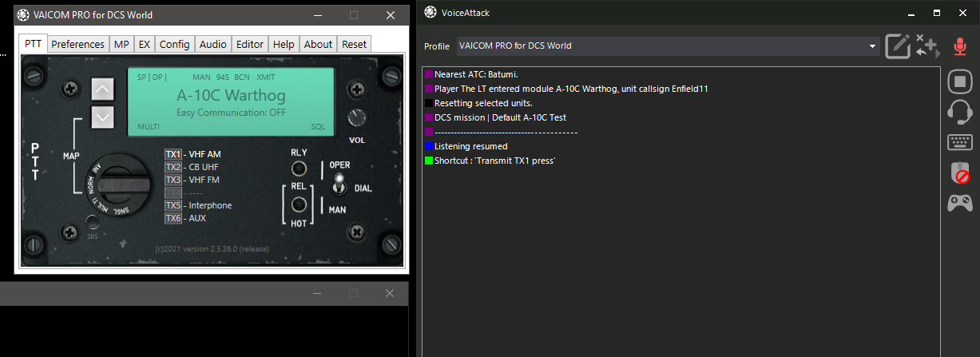Viewport: 980px width, 357px height.
Task: Click the MULTI label on the display
Action: coord(148,127)
